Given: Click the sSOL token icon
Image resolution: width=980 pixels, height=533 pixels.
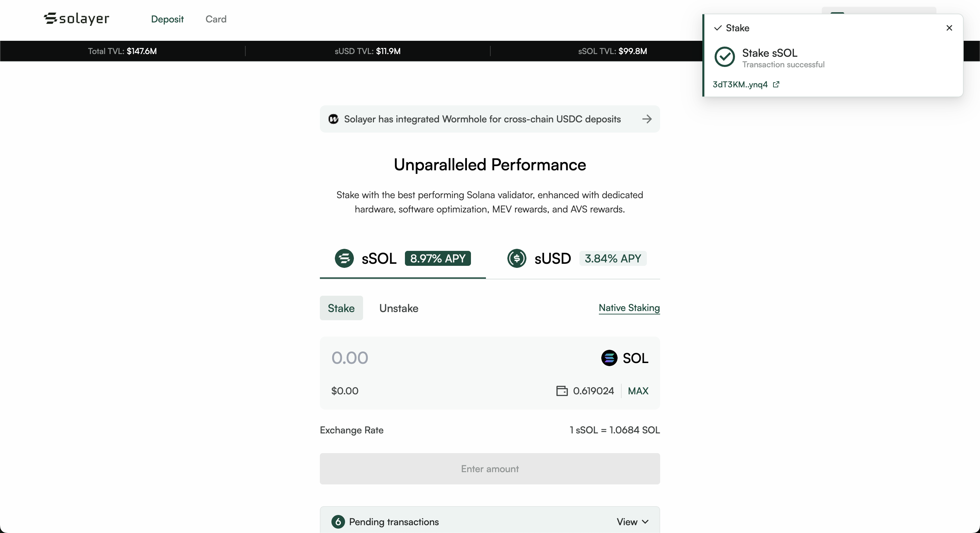Looking at the screenshot, I should 344,259.
